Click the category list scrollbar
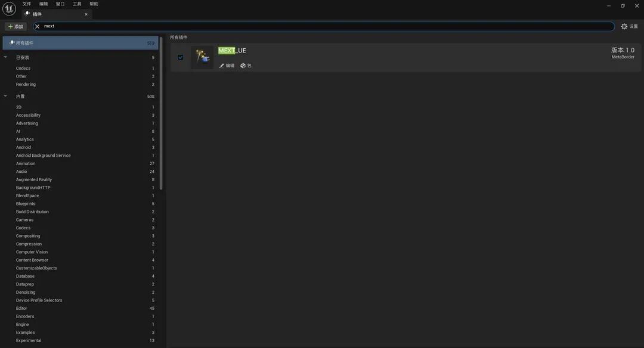Screen dimensions: 644x348 pyautogui.click(x=161, y=114)
